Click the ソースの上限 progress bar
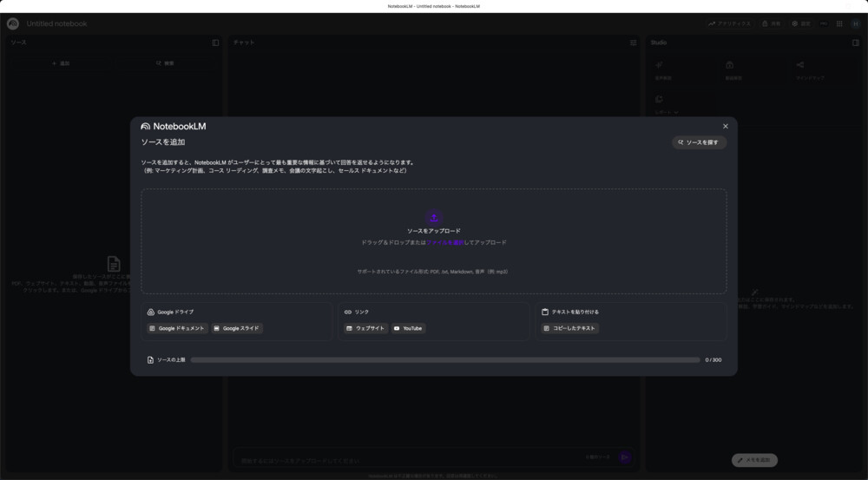This screenshot has height=480, width=868. coord(445,360)
